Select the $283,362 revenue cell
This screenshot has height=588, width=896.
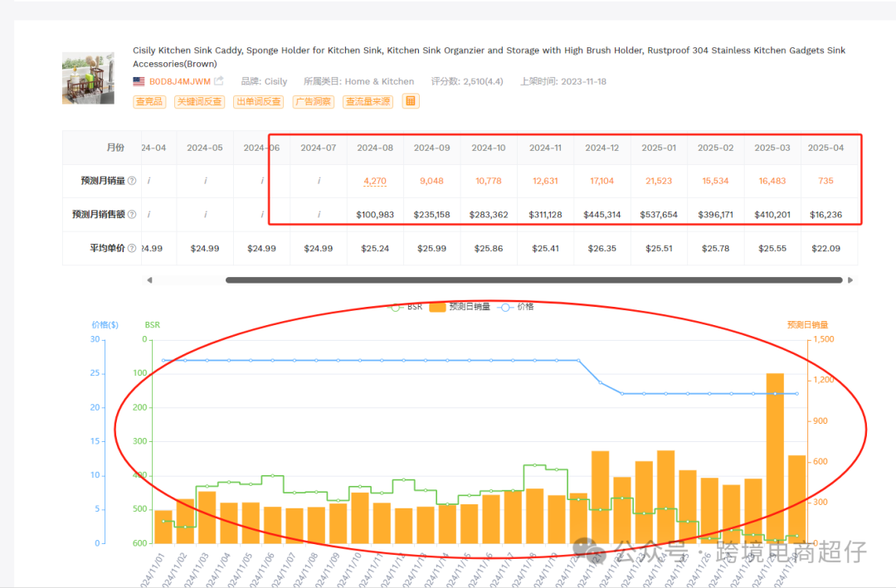(x=489, y=215)
